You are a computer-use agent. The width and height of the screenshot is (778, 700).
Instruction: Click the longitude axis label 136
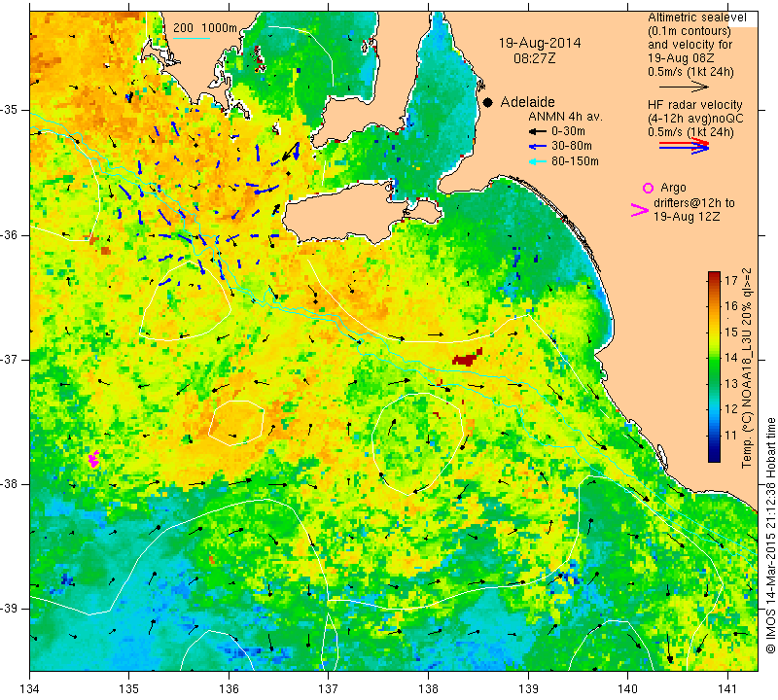click(x=229, y=689)
